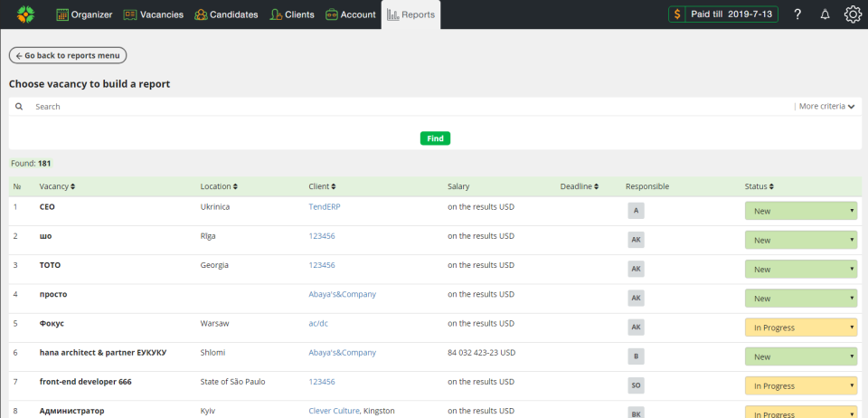Click responsible avatar AK in просто row
This screenshot has width=868, height=418.
click(636, 298)
